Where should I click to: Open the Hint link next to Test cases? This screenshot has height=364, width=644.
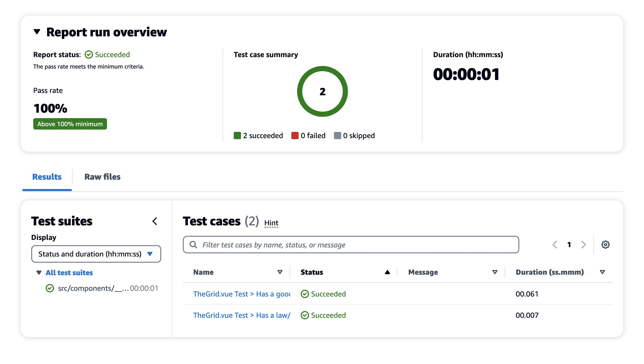[271, 223]
